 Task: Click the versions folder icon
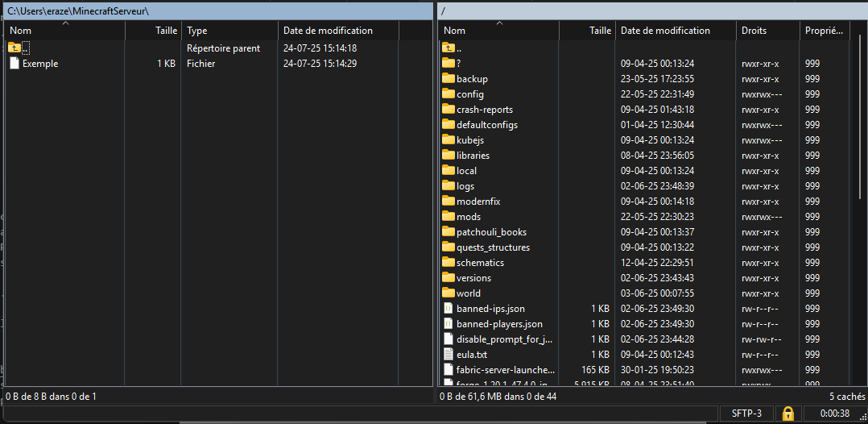point(448,277)
